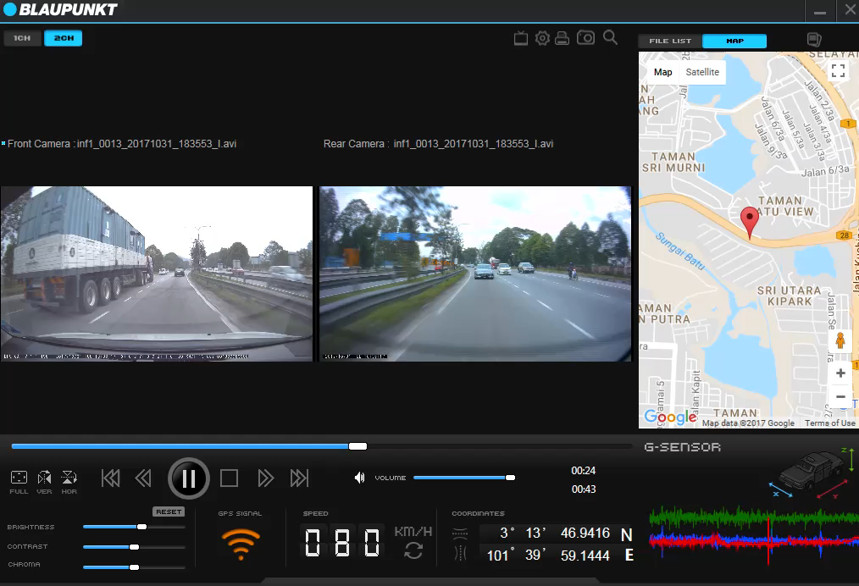Pause the video playback

pos(188,478)
